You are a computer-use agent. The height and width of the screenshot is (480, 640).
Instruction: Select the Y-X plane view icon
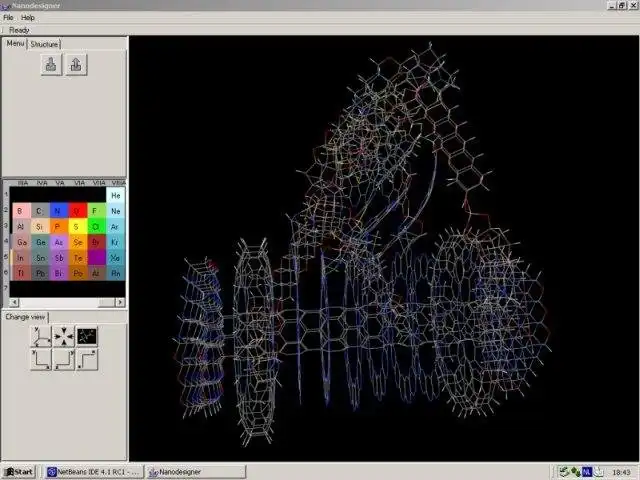[41, 360]
